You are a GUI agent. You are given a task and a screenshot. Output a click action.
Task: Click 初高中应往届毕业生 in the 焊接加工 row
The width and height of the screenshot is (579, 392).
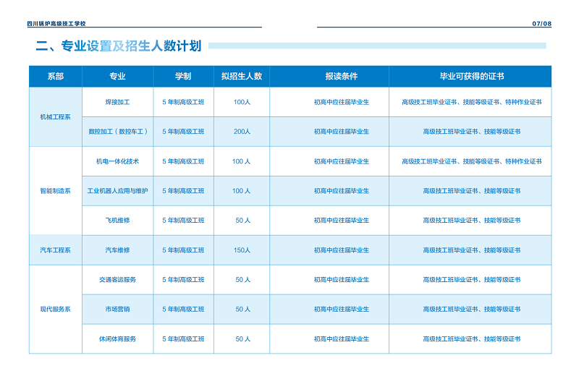click(341, 102)
